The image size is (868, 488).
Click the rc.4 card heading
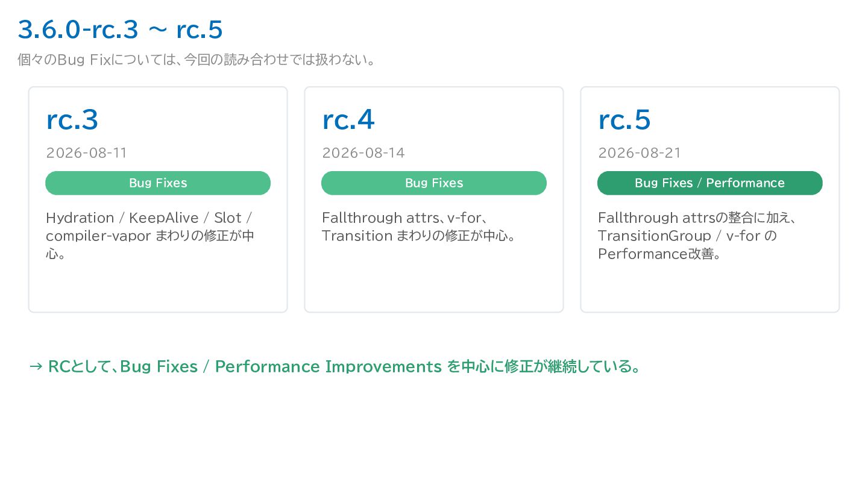point(348,120)
